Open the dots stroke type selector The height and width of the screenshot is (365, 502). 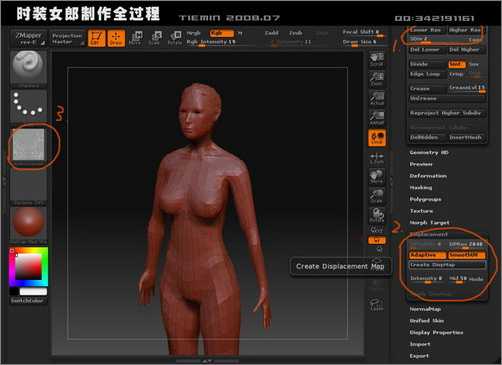(x=28, y=105)
